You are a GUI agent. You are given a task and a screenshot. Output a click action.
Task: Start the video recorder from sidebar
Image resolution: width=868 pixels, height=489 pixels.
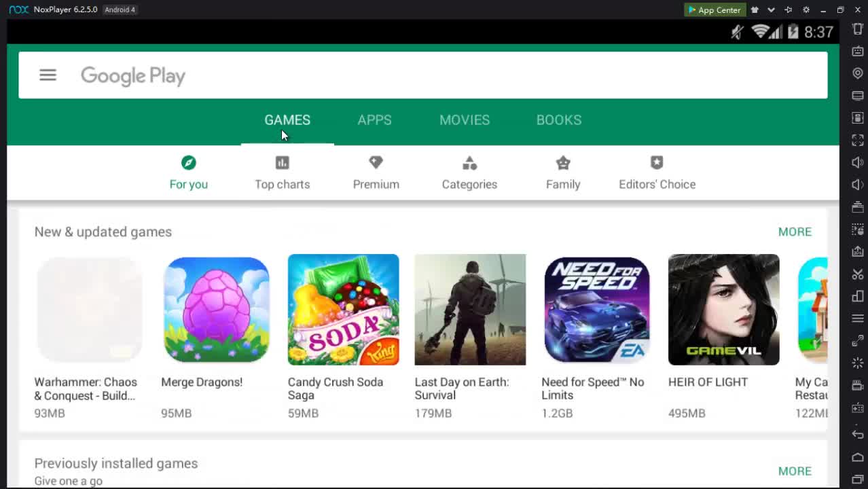[858, 386]
